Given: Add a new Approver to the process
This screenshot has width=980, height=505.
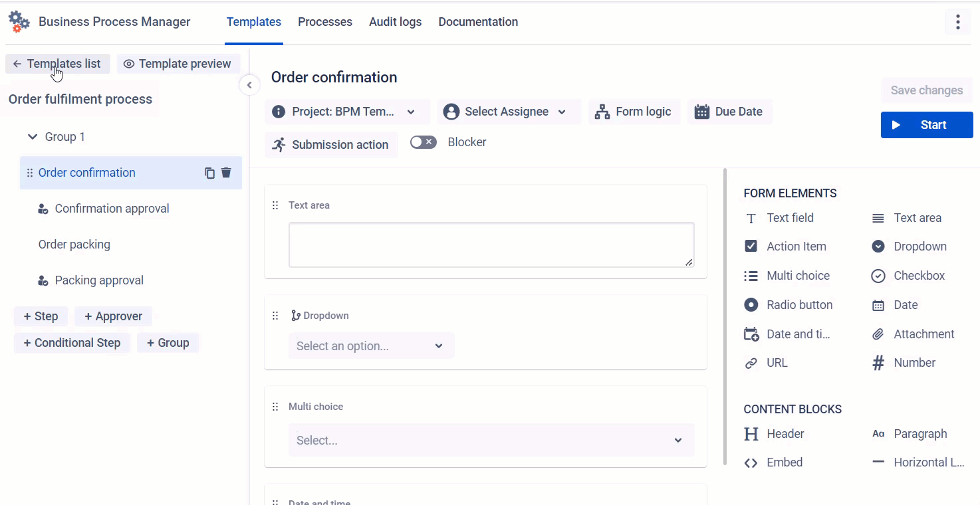Looking at the screenshot, I should [x=113, y=316].
